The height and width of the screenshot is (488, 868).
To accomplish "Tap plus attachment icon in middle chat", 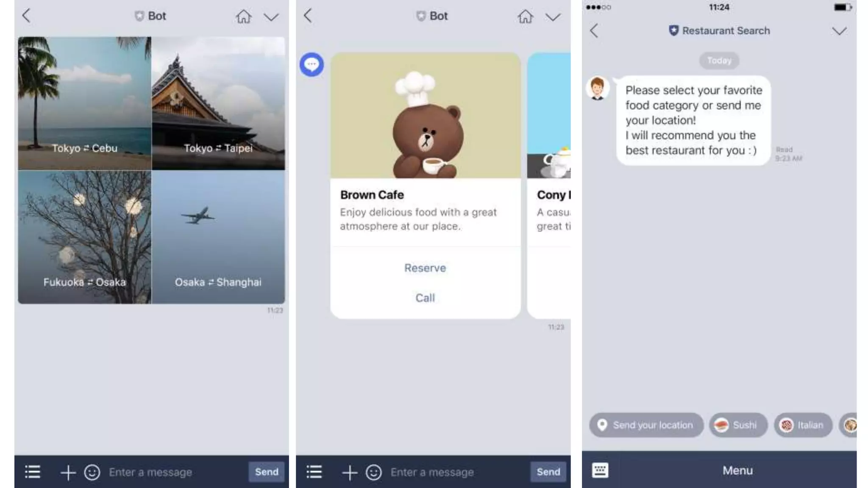I will coord(350,472).
